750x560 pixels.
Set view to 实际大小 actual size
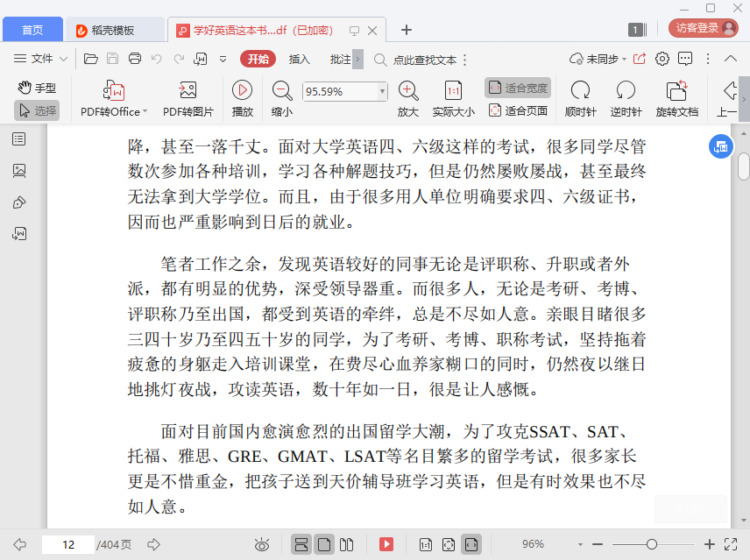[454, 99]
